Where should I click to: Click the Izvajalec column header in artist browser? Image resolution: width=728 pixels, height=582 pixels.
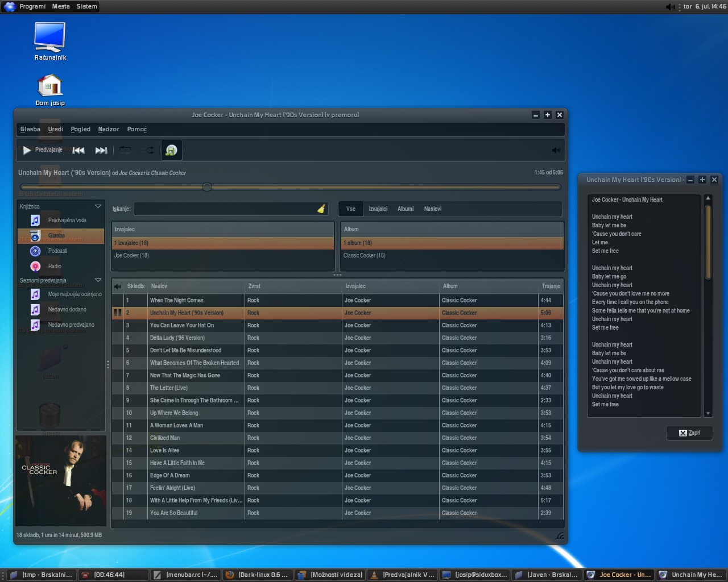222,229
